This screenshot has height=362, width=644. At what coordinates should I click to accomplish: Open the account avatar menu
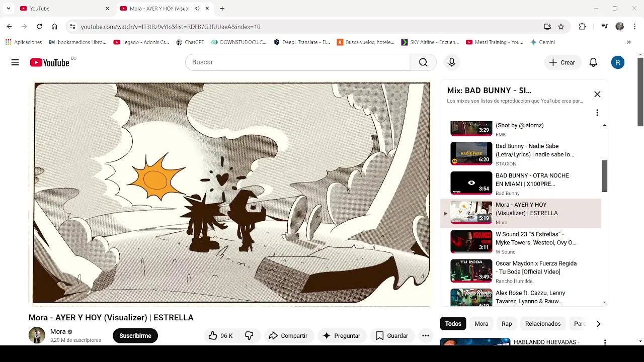[618, 62]
